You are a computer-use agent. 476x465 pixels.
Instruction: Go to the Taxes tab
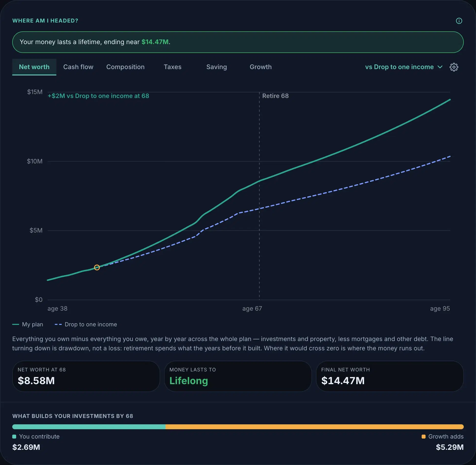173,67
